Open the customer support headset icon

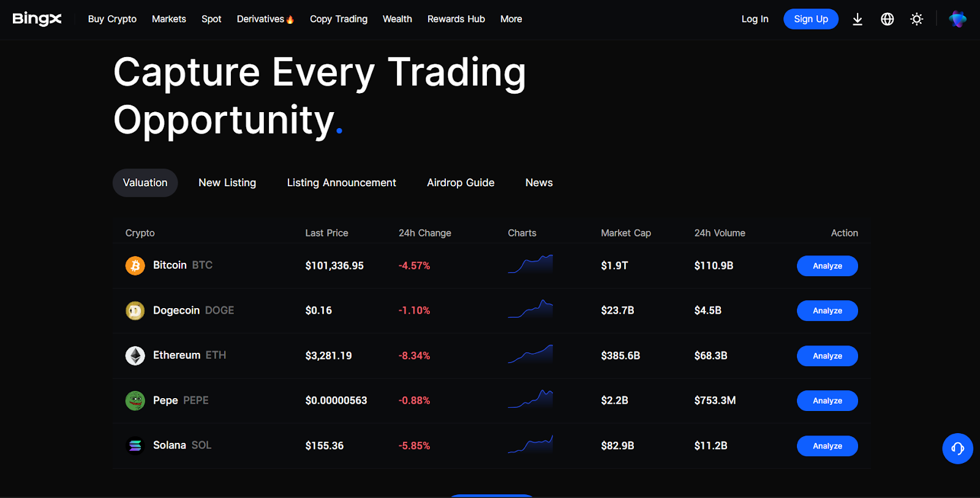pyautogui.click(x=957, y=449)
